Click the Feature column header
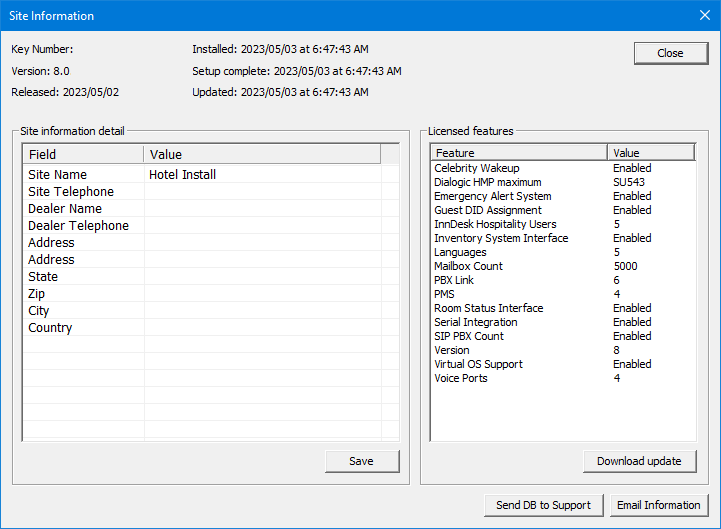Screen dimensions: 721x529 click(518, 153)
